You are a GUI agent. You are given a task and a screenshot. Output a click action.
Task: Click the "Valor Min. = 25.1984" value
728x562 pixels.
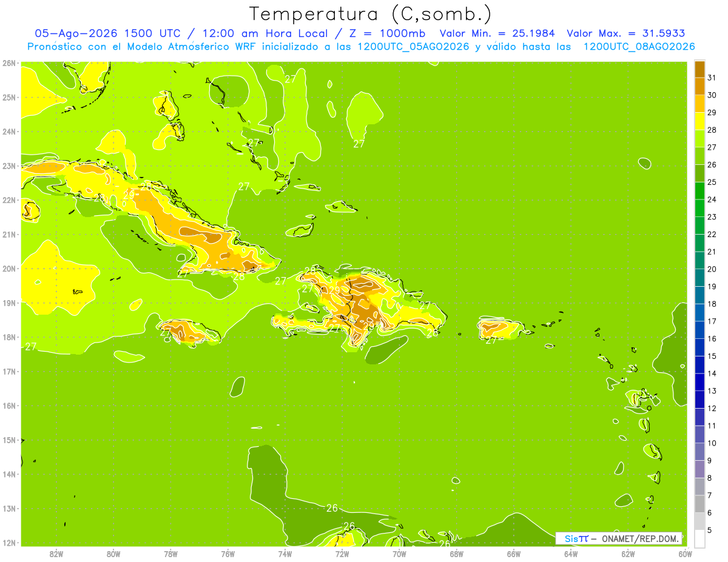(497, 33)
